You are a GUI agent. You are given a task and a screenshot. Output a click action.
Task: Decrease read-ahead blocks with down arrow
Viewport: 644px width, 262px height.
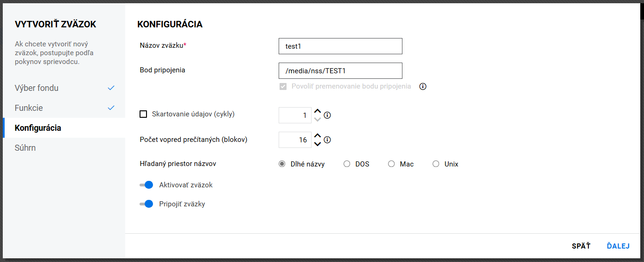[318, 144]
